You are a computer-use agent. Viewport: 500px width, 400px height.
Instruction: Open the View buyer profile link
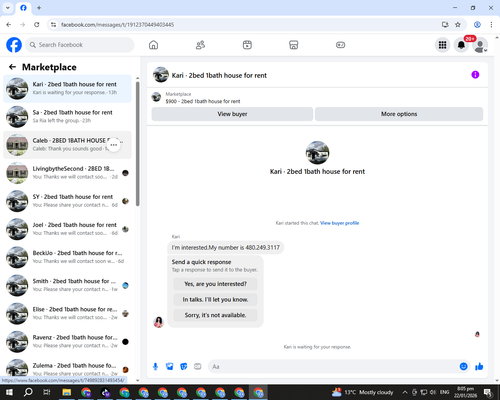[340, 223]
